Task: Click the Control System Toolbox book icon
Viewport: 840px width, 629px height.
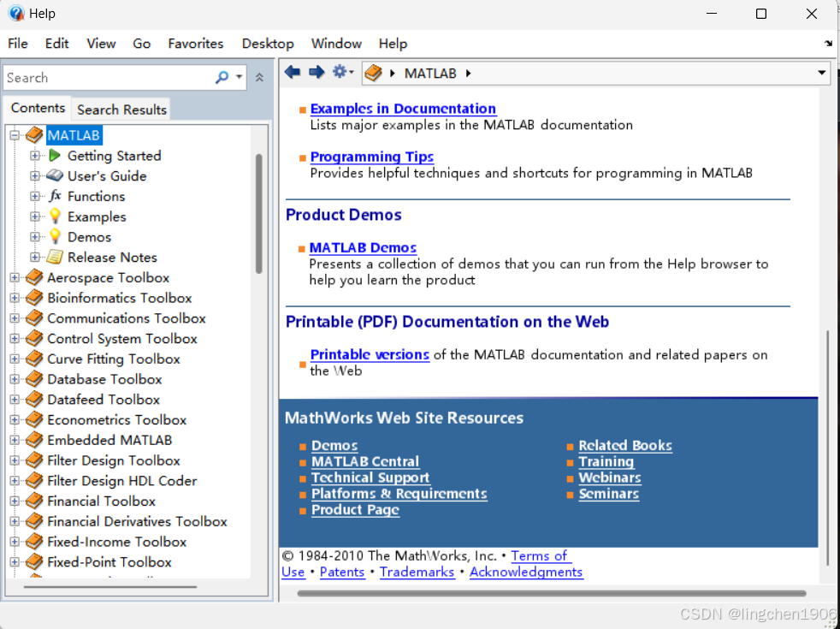Action: (x=34, y=339)
